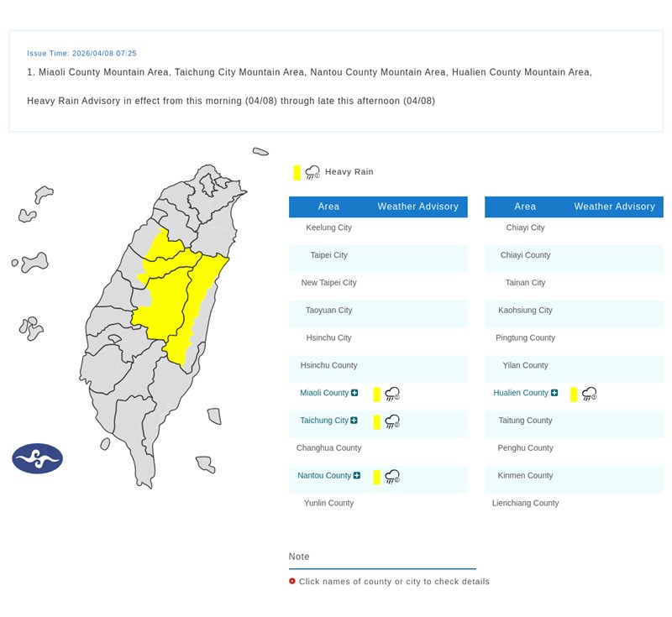Click the right table's Area column header

(x=525, y=207)
